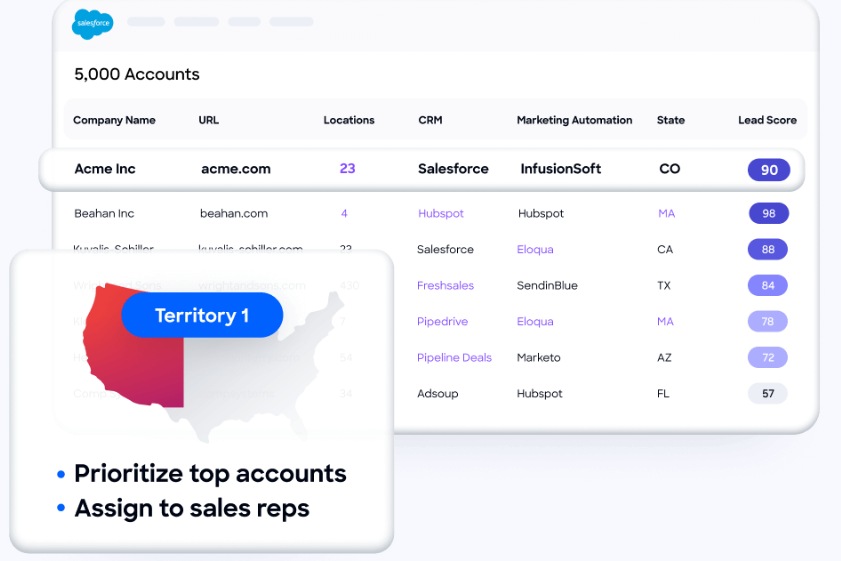Click the lead score 78 badge
This screenshot has height=561, width=841.
pos(768,321)
